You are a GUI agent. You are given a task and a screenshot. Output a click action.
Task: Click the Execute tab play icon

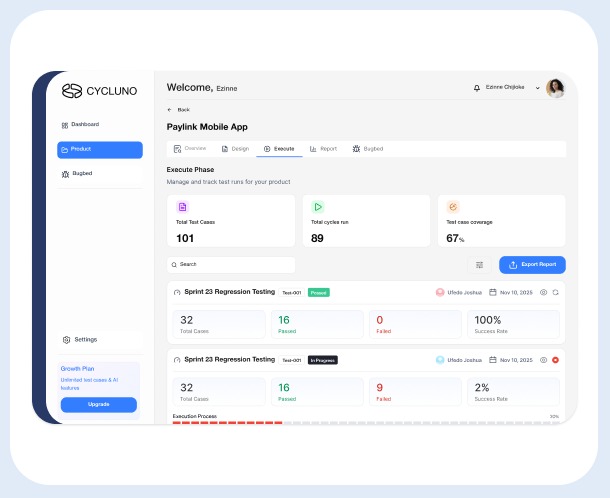point(267,149)
